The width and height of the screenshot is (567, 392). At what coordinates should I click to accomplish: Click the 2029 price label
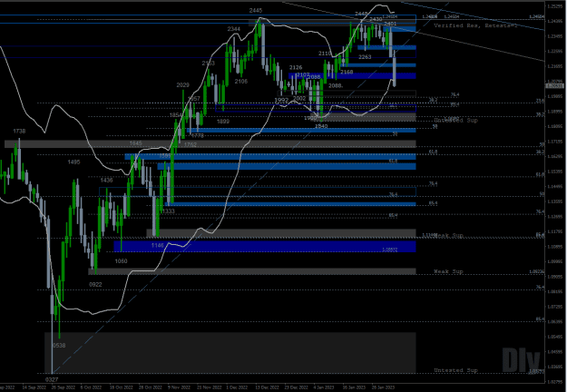point(182,85)
